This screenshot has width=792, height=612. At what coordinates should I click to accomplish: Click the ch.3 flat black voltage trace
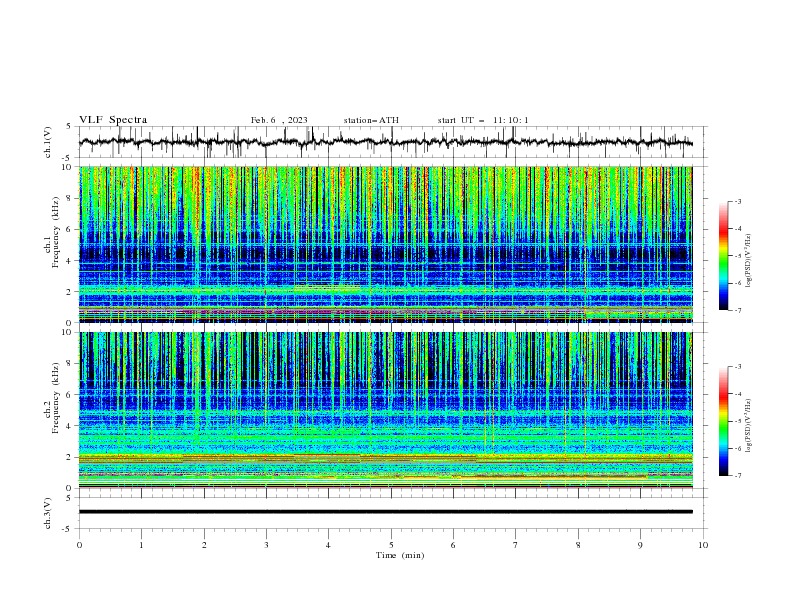tap(385, 512)
